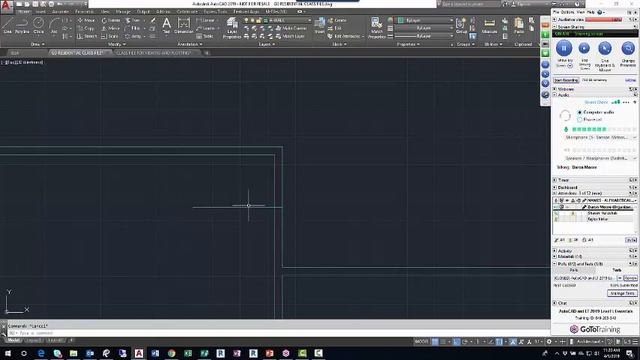The width and height of the screenshot is (640, 360).
Task: Click the search keyword box in title bar
Action: [x=471, y=4]
